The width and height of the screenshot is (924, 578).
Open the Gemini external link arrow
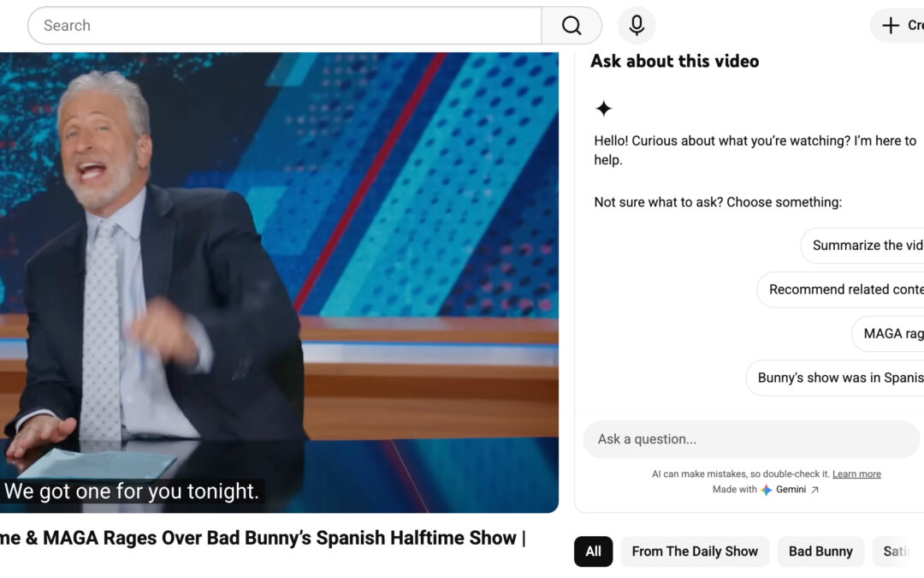pos(814,490)
